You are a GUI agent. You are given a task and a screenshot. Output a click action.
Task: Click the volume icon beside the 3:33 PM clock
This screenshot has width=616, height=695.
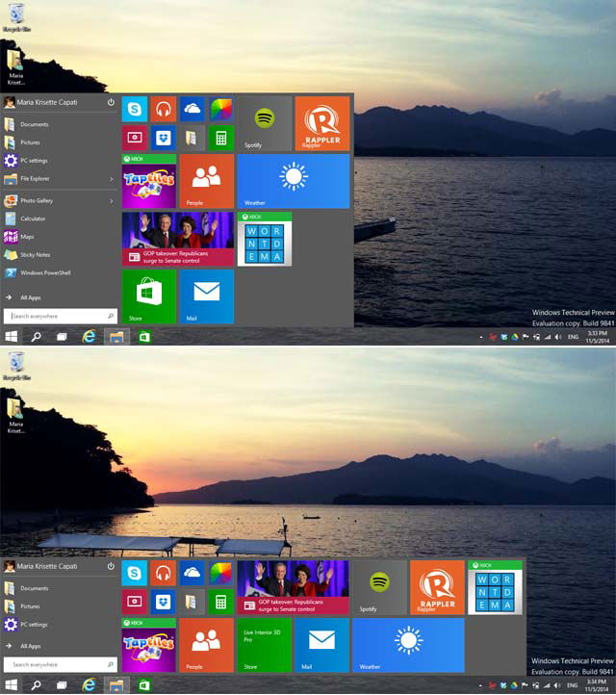(x=558, y=337)
